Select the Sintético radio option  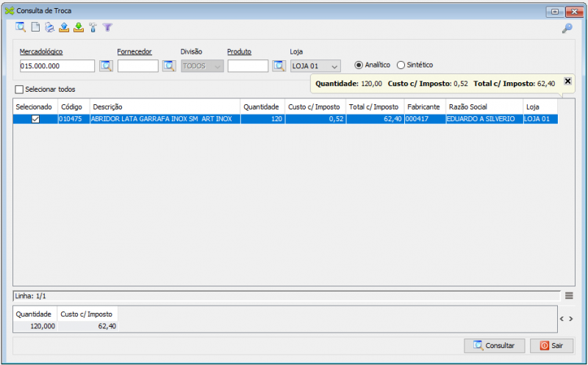[401, 65]
